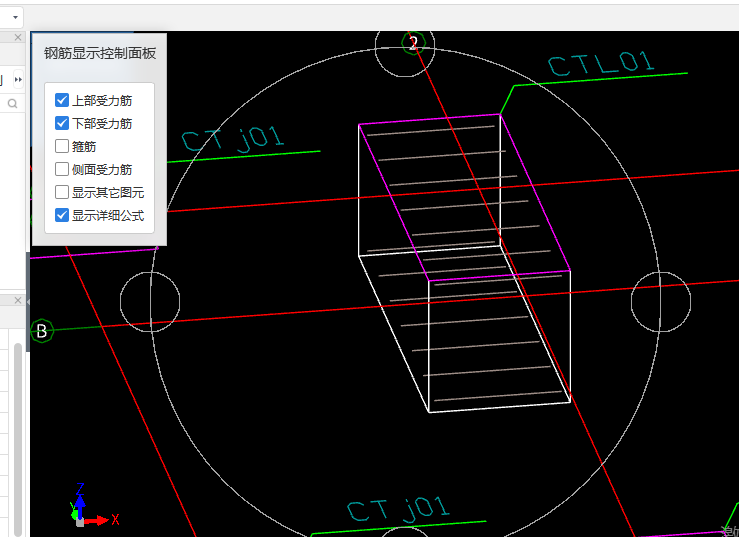
Task: Enable the 侧面受力筋 checkbox
Action: [x=62, y=169]
